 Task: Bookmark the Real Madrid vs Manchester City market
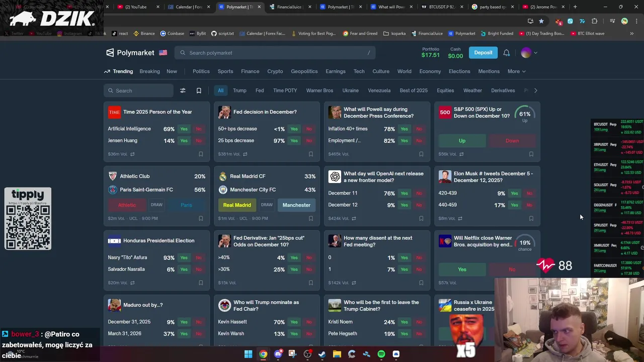point(311,218)
